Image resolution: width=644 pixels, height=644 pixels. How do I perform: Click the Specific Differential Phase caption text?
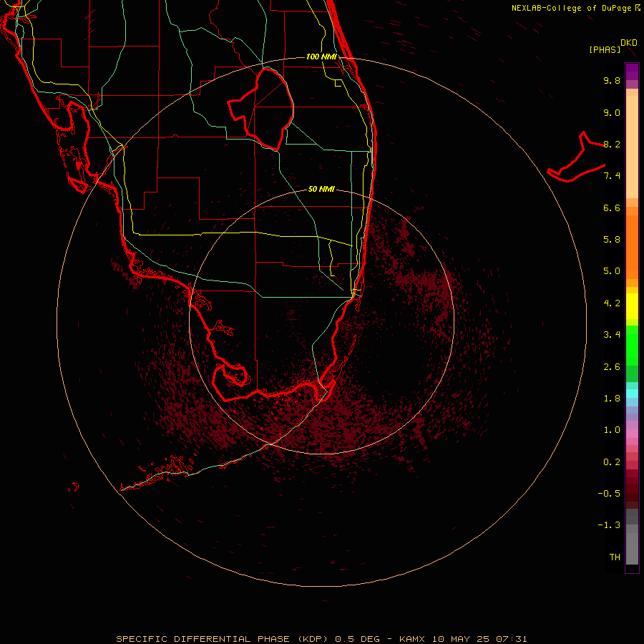click(x=223, y=639)
